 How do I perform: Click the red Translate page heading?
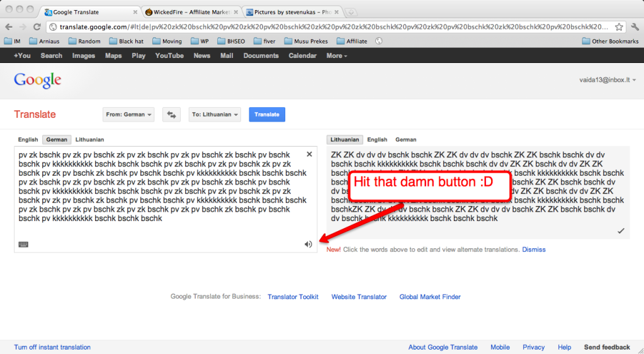(x=35, y=115)
